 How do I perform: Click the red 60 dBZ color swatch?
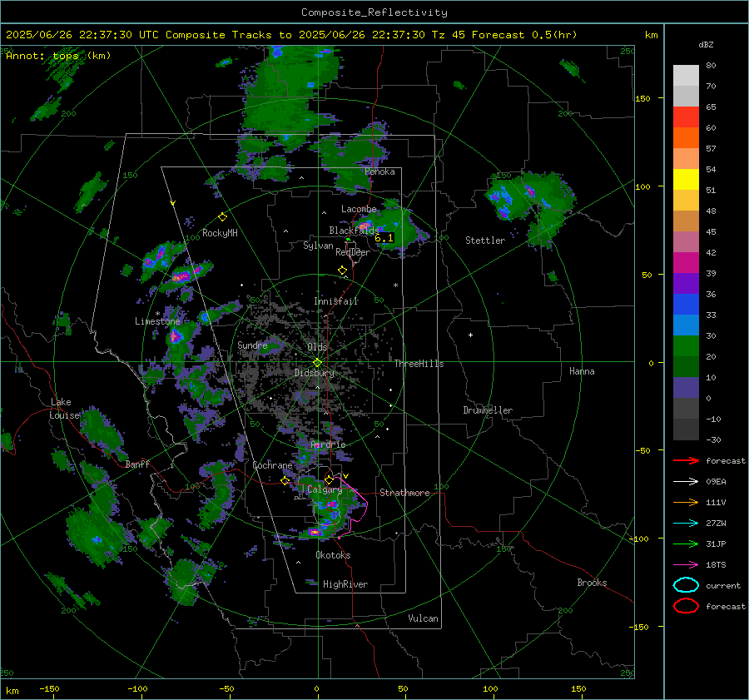(x=686, y=117)
